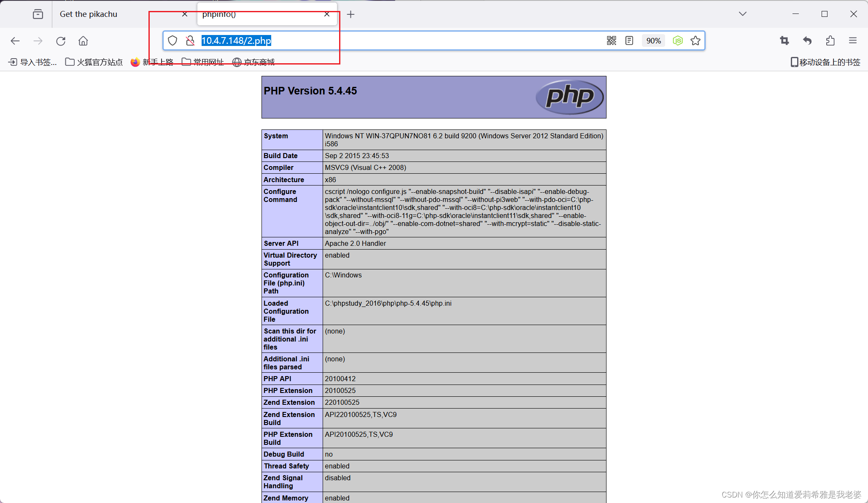Go back to previous page
Viewport: 868px width, 503px height.
point(15,41)
